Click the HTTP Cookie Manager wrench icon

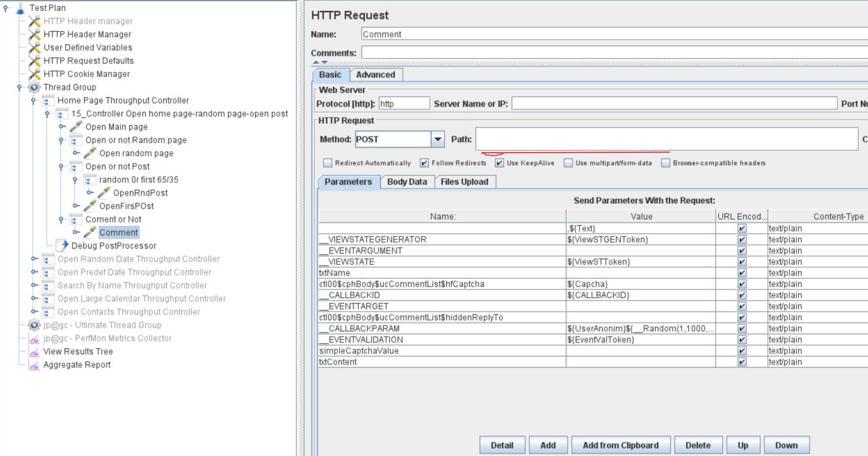click(34, 74)
